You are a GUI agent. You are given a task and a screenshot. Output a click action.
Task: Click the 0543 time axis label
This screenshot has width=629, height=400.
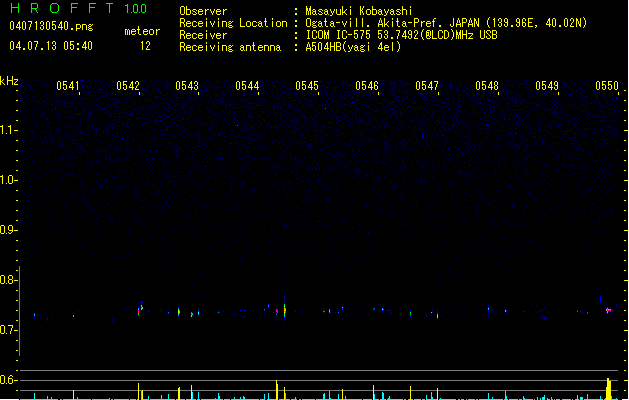point(187,86)
